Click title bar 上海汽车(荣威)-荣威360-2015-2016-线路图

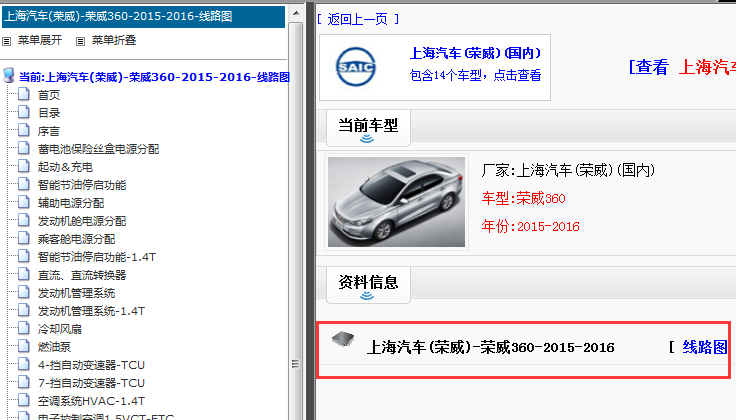[143, 16]
